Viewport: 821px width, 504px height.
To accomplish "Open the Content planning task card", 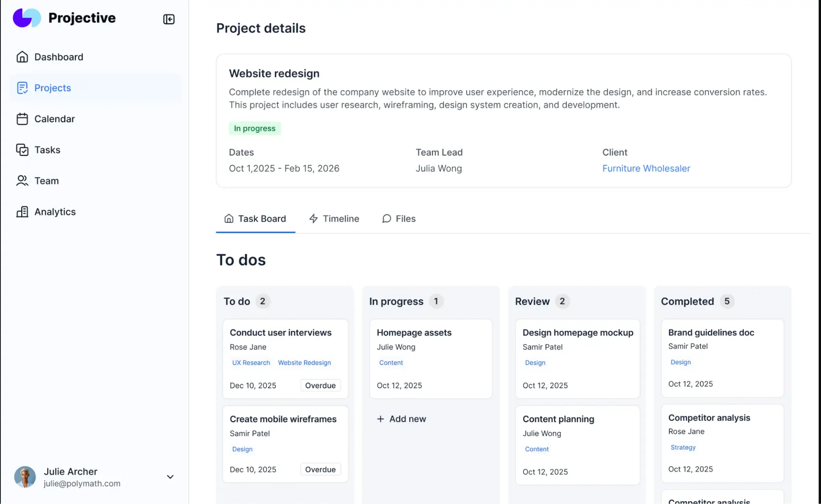I will 578,445.
